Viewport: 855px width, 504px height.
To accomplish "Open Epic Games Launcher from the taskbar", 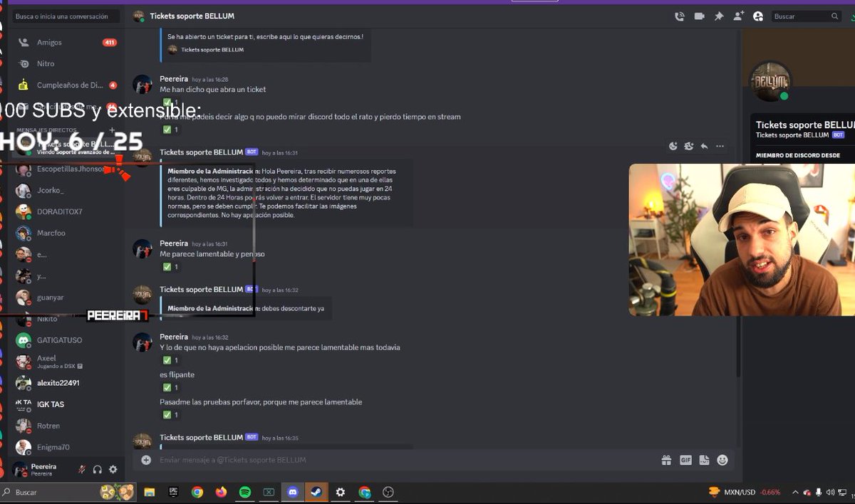I will coord(173,492).
